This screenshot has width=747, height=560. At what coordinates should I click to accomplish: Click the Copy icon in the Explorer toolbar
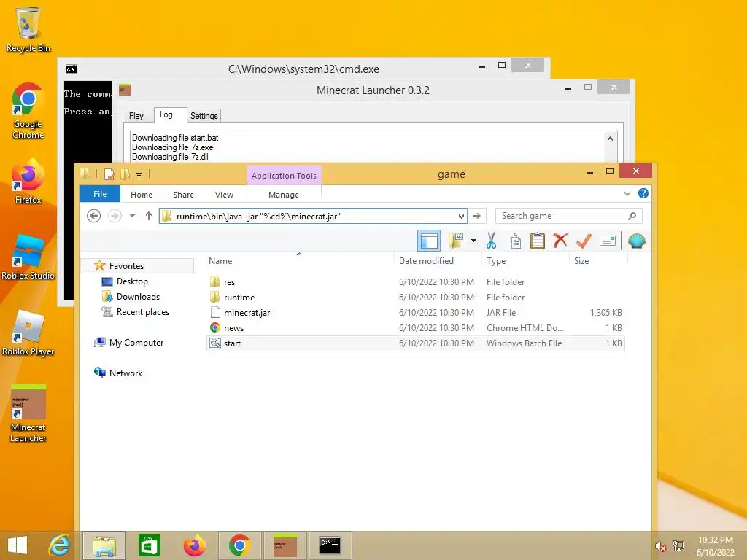[x=514, y=241]
